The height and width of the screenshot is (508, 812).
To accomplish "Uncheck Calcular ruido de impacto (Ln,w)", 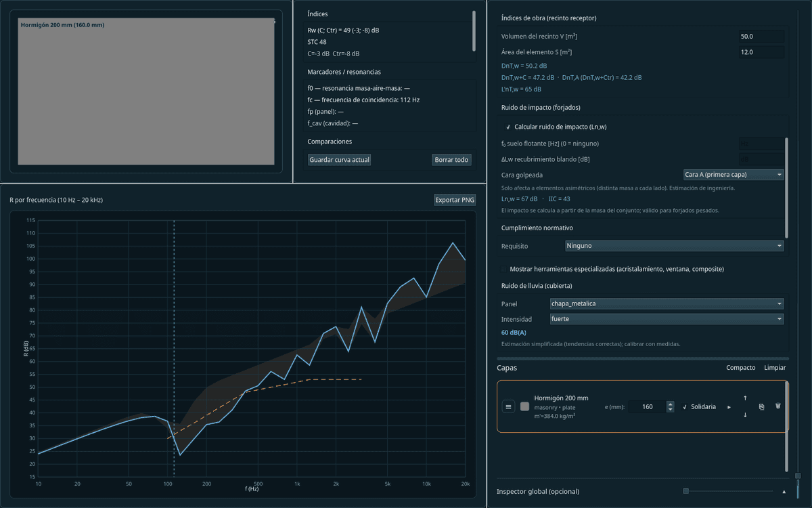I will pos(508,127).
